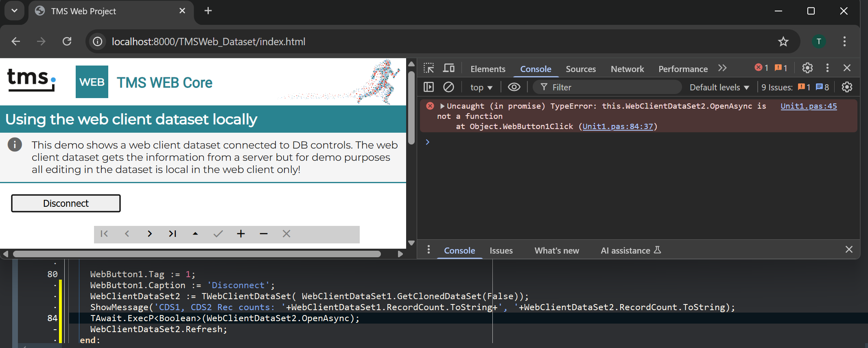Post changes with the navigator checkmark
868x348 pixels.
[x=218, y=234]
